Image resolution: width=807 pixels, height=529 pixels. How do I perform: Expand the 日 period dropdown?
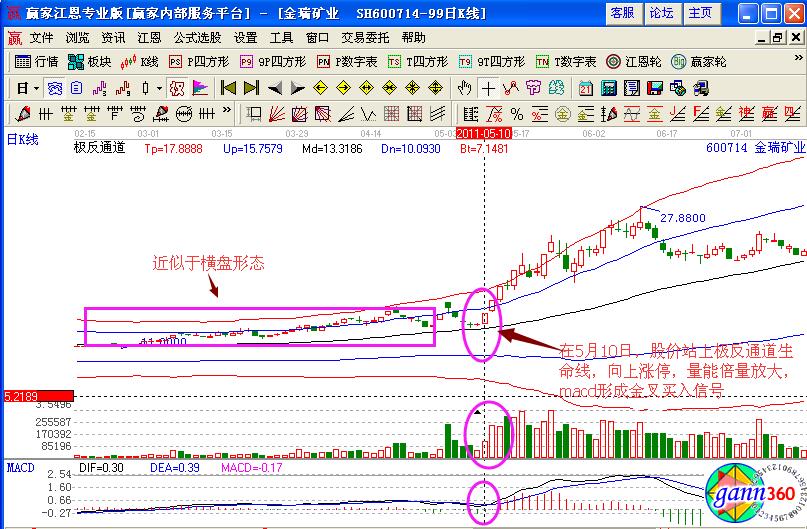tap(27, 88)
